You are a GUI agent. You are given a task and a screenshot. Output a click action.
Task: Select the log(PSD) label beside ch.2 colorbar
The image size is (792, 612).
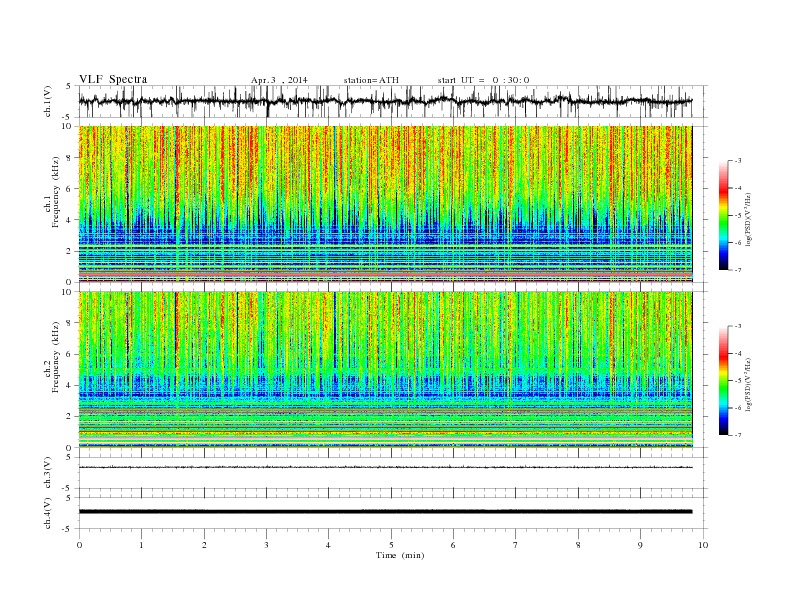point(748,383)
